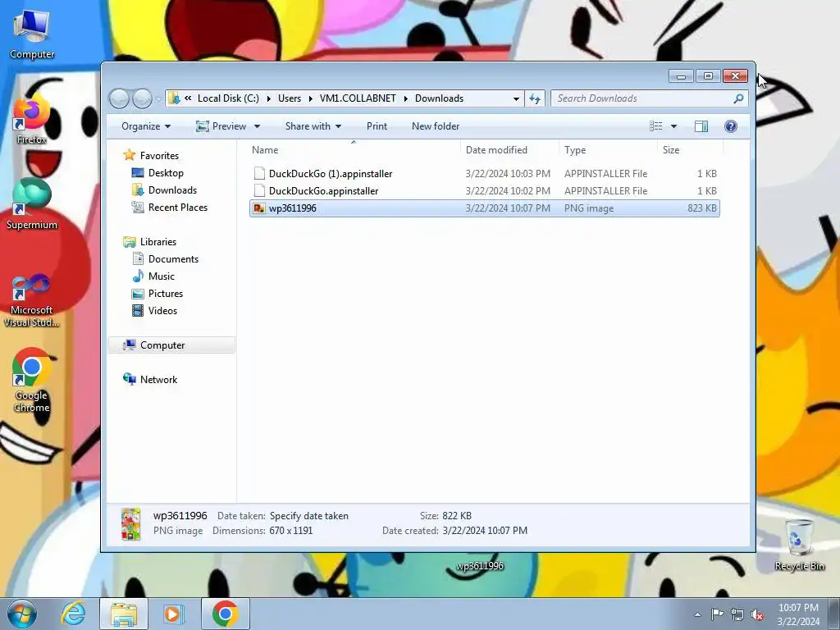
Task: Click Favorites in the navigation pane
Action: point(159,156)
